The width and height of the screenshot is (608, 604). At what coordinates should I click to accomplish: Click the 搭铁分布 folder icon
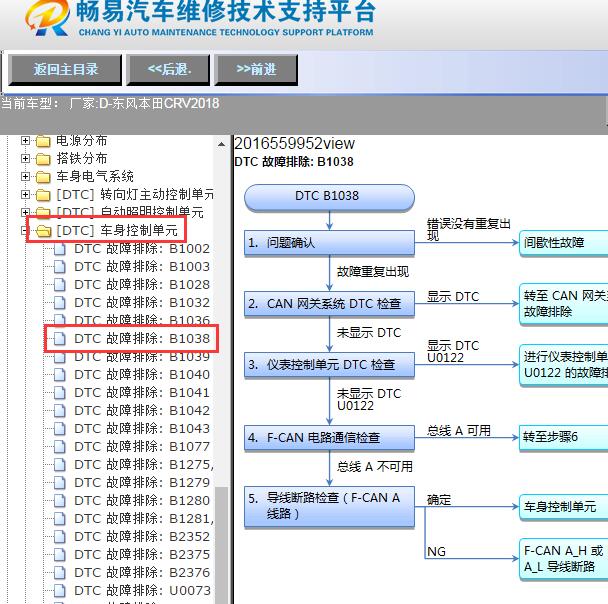click(43, 159)
